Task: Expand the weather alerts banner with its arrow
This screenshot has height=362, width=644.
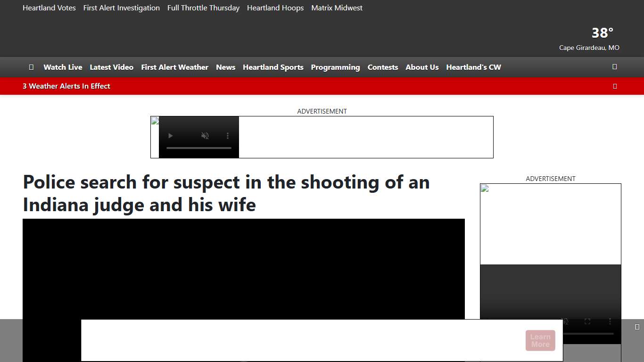Action: point(615,86)
